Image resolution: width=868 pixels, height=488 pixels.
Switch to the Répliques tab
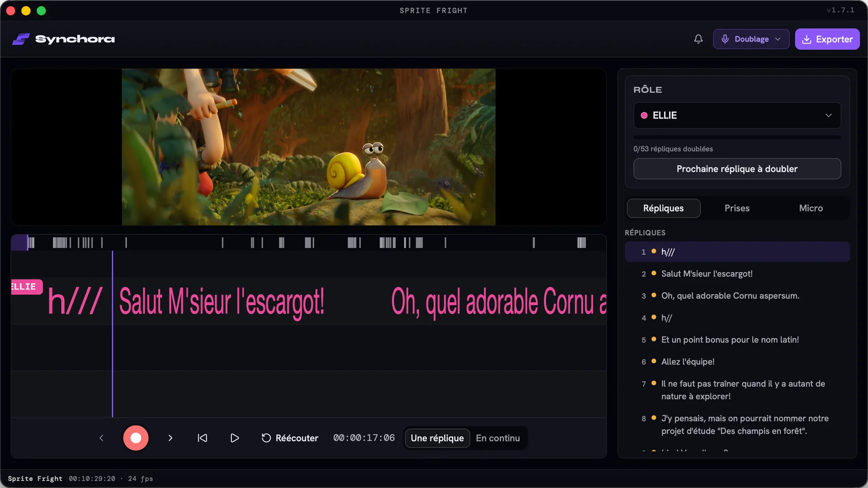[663, 208]
